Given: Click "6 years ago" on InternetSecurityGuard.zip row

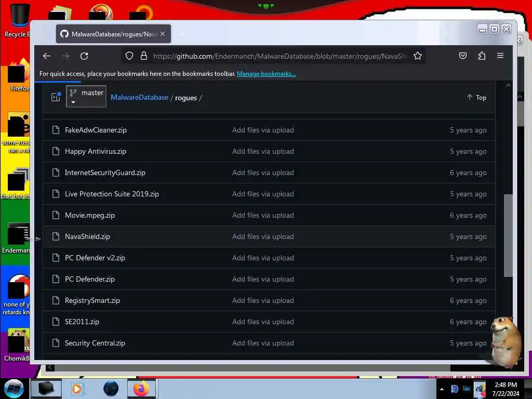Looking at the screenshot, I should click(468, 172).
